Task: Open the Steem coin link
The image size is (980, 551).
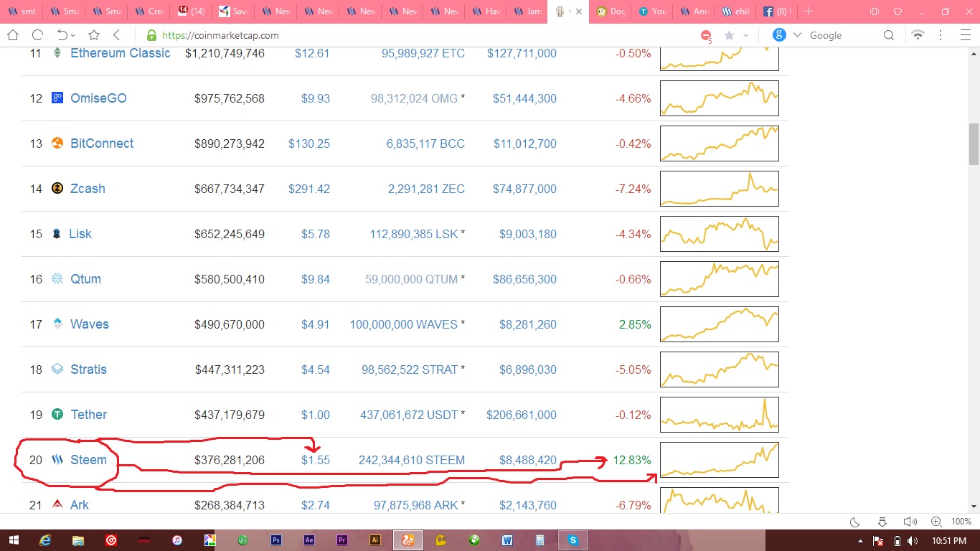Action: click(x=88, y=460)
